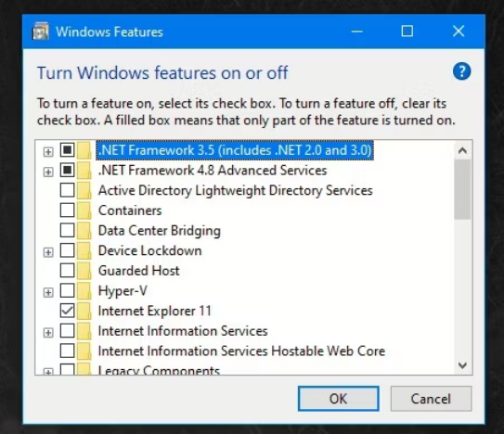The width and height of the screenshot is (504, 434).
Task: Click the scroll down arrow of features list
Action: 462,365
